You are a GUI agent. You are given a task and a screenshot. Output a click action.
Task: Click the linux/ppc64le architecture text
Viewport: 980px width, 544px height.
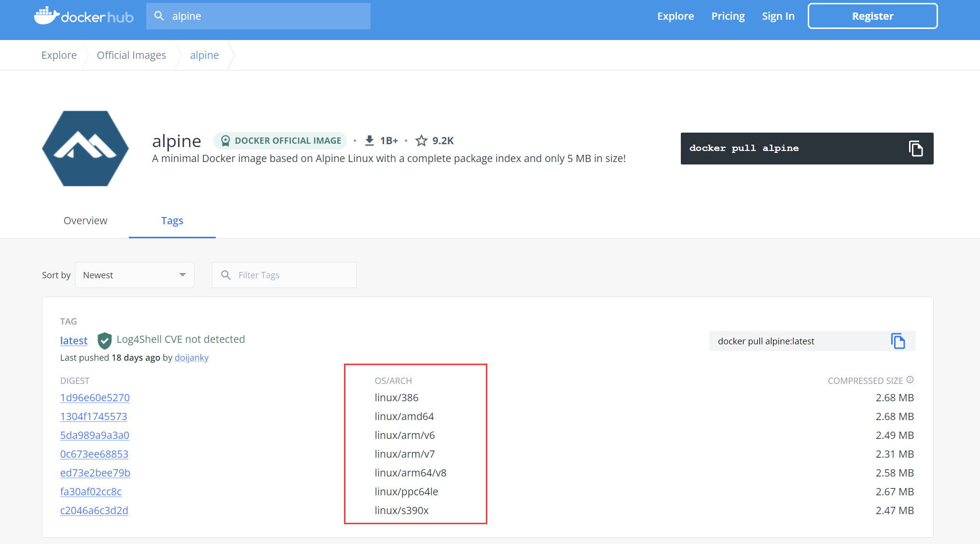click(x=406, y=491)
